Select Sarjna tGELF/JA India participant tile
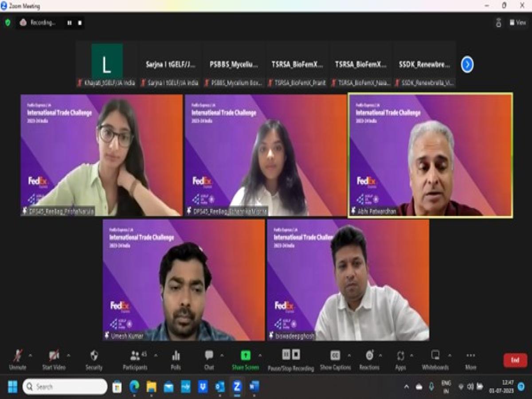The image size is (532, 399). (171, 65)
